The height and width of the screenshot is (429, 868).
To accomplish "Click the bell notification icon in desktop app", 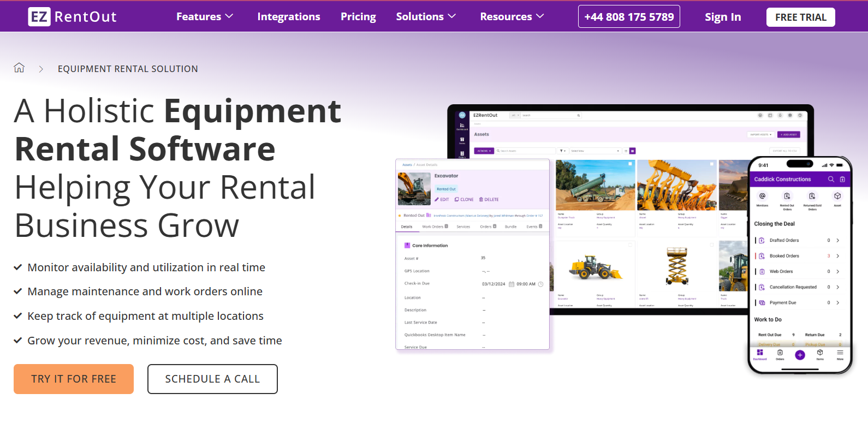I will (780, 115).
